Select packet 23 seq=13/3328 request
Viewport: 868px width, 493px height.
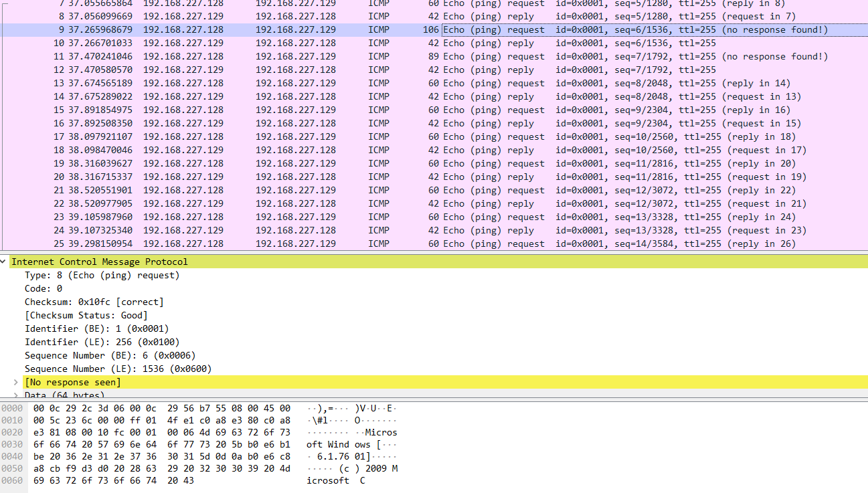[434, 217]
